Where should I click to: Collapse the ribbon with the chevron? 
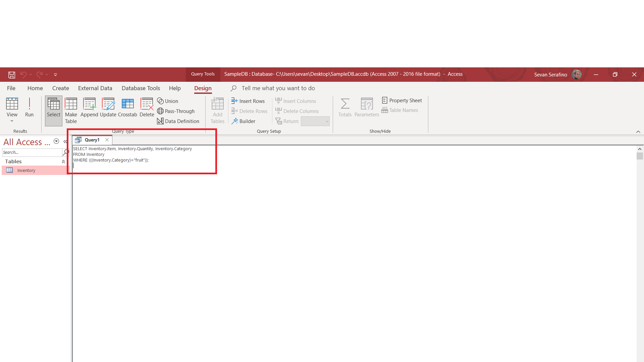coord(638,131)
